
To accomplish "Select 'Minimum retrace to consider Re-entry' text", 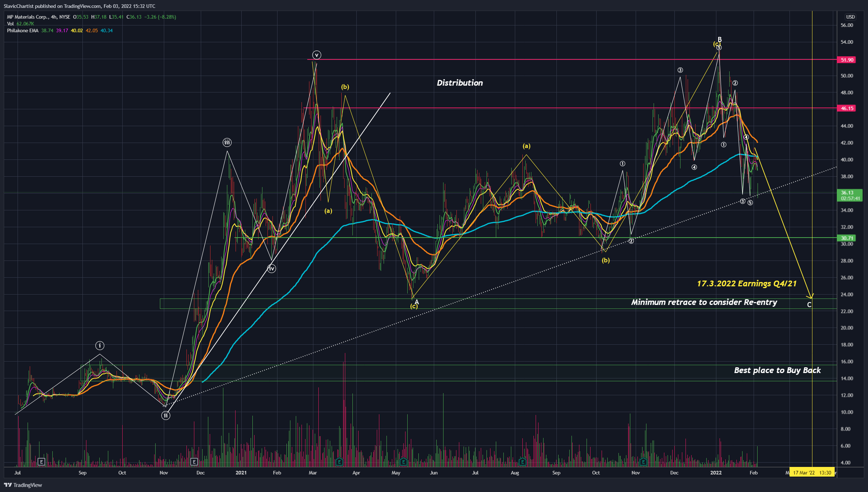I will [x=704, y=302].
